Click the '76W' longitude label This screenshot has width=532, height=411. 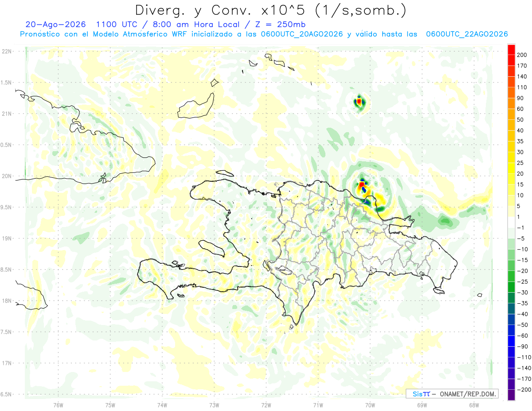coord(58,406)
